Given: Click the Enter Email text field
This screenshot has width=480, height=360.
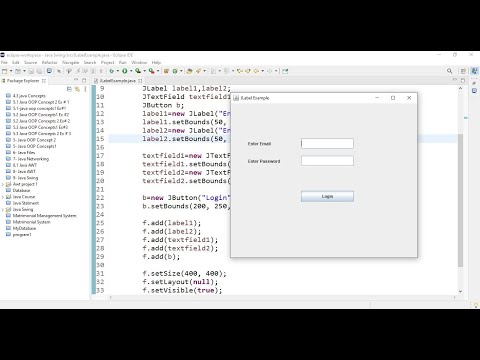Looking at the screenshot, I should pos(327,143).
